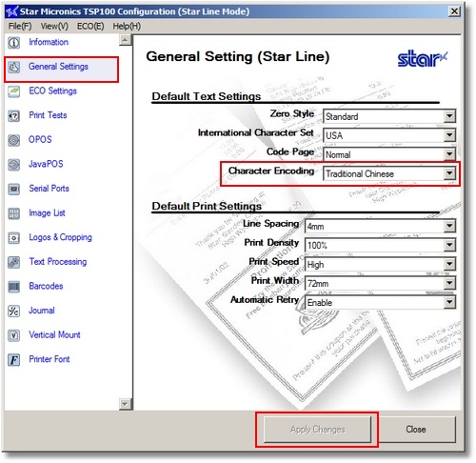The image size is (476, 463).
Task: Click the Barcodes icon
Action: pos(13,287)
